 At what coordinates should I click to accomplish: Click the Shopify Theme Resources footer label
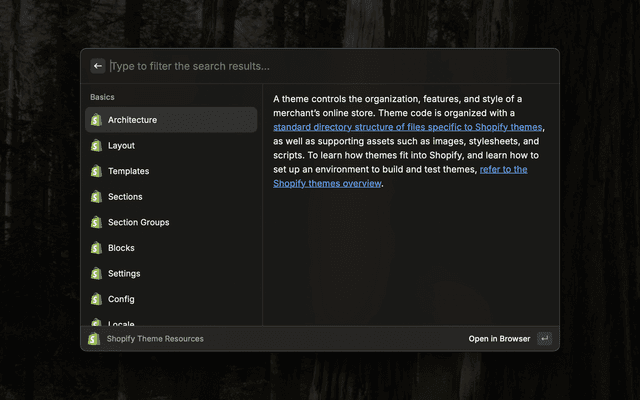(155, 339)
